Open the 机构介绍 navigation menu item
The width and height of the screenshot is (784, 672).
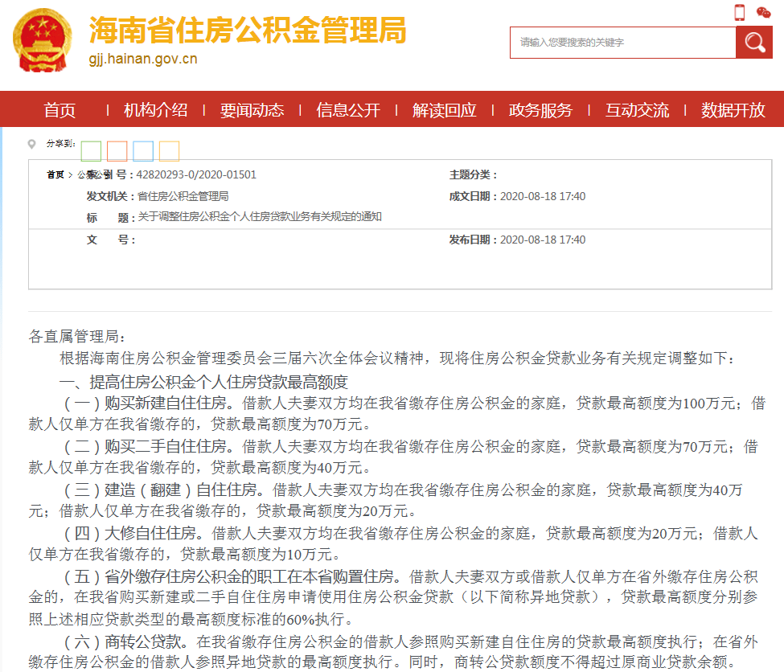155,110
